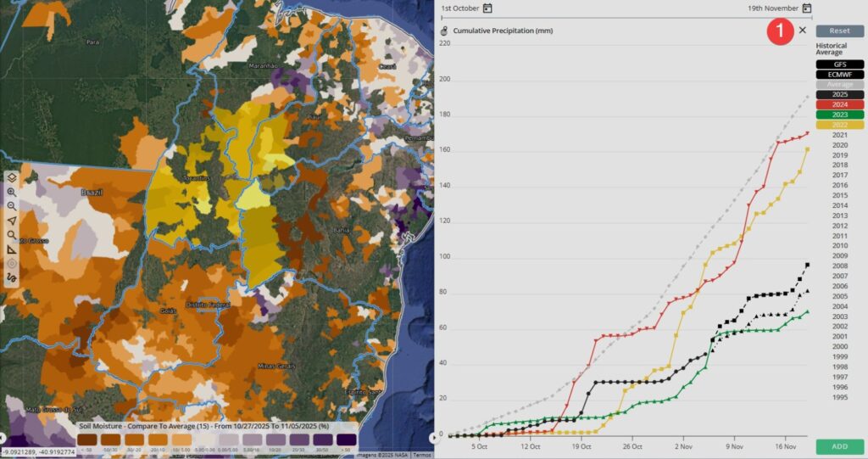Zoom in on the map

12,193
